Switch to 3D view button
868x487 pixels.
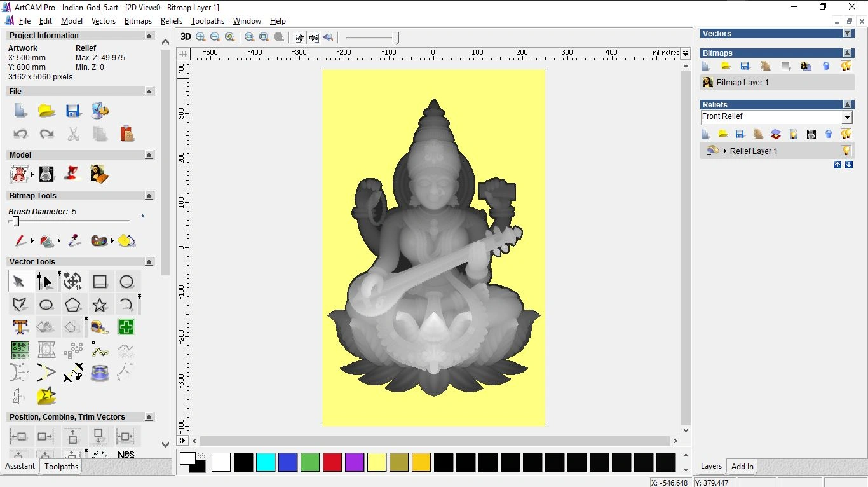[185, 37]
